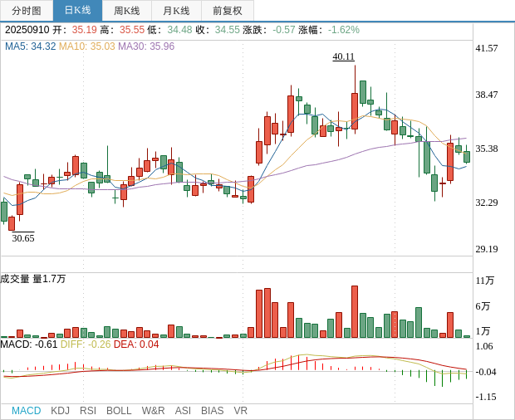Select the MACD indicator
Screen dimensions: 515x420
(x=27, y=411)
